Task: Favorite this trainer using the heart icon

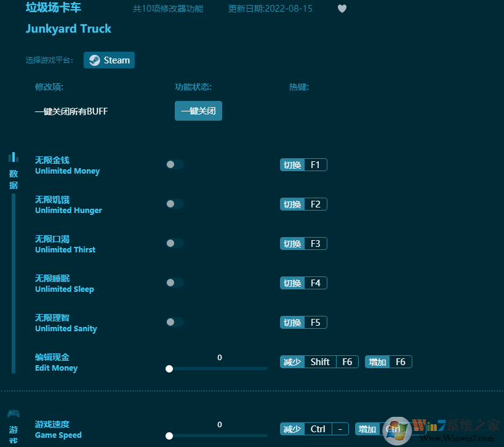Action: click(342, 9)
